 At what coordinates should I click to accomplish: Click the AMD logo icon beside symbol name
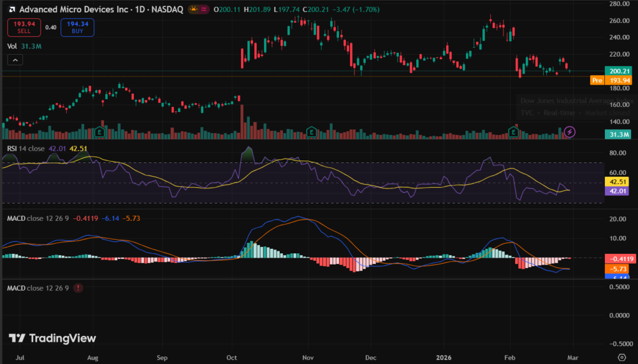pos(12,10)
